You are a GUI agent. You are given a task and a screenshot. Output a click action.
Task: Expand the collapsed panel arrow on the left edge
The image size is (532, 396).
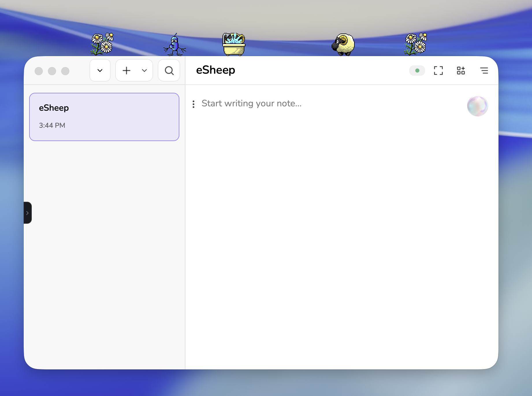[x=28, y=213]
